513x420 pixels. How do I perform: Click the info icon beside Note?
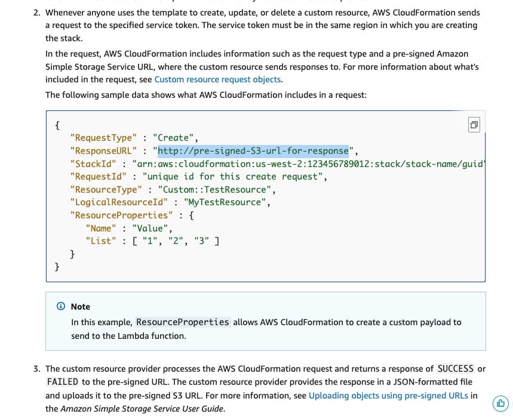coord(60,306)
